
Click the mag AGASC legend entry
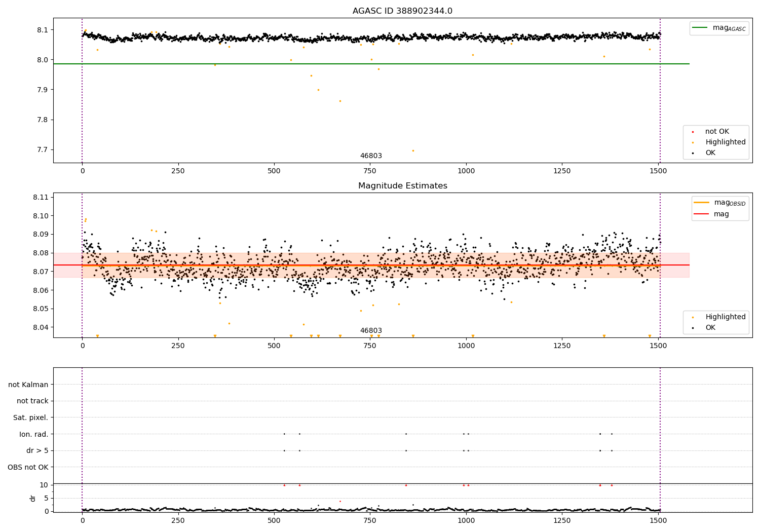point(729,28)
